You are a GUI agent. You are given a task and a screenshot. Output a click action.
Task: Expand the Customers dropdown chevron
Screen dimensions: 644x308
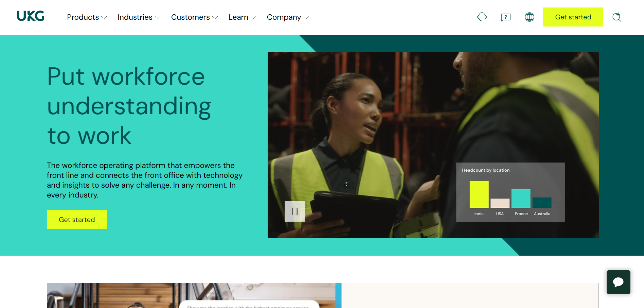(215, 17)
